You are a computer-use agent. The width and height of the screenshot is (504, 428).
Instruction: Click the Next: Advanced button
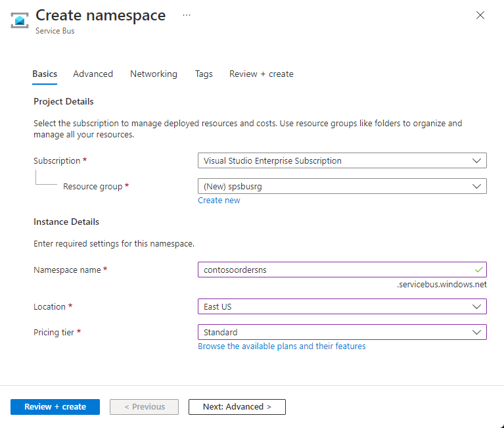pos(237,407)
